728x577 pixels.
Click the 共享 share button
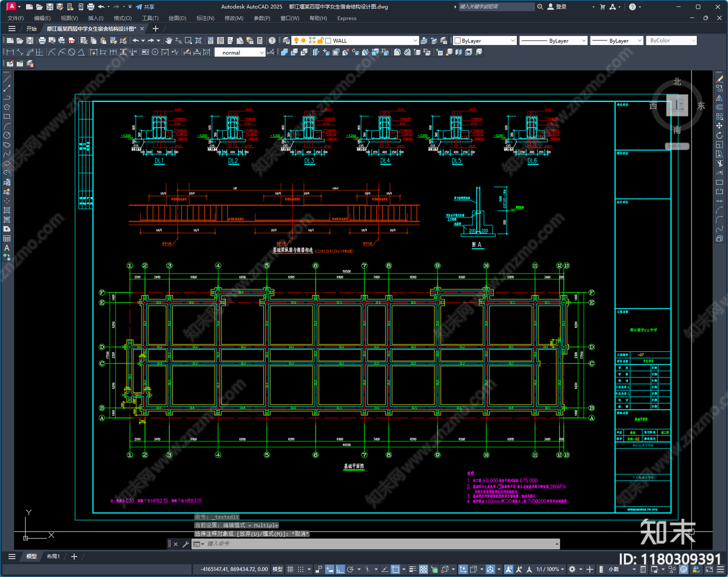145,7
